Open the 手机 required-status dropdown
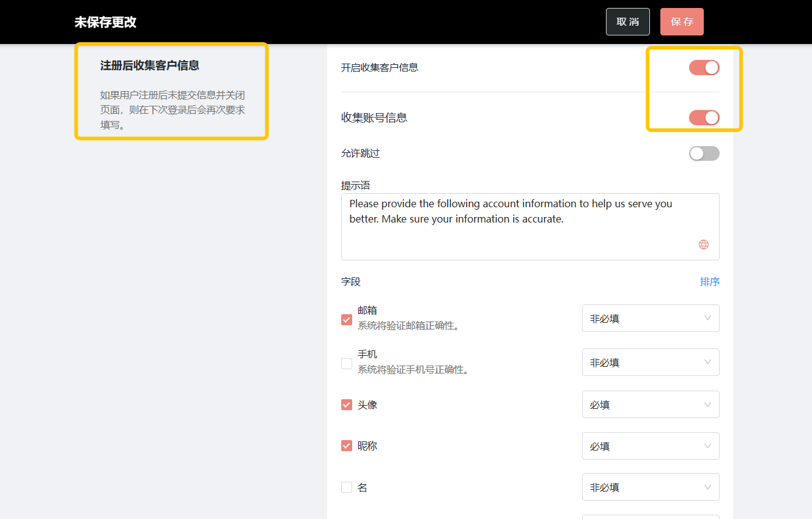Image resolution: width=812 pixels, height=519 pixels. (x=651, y=363)
